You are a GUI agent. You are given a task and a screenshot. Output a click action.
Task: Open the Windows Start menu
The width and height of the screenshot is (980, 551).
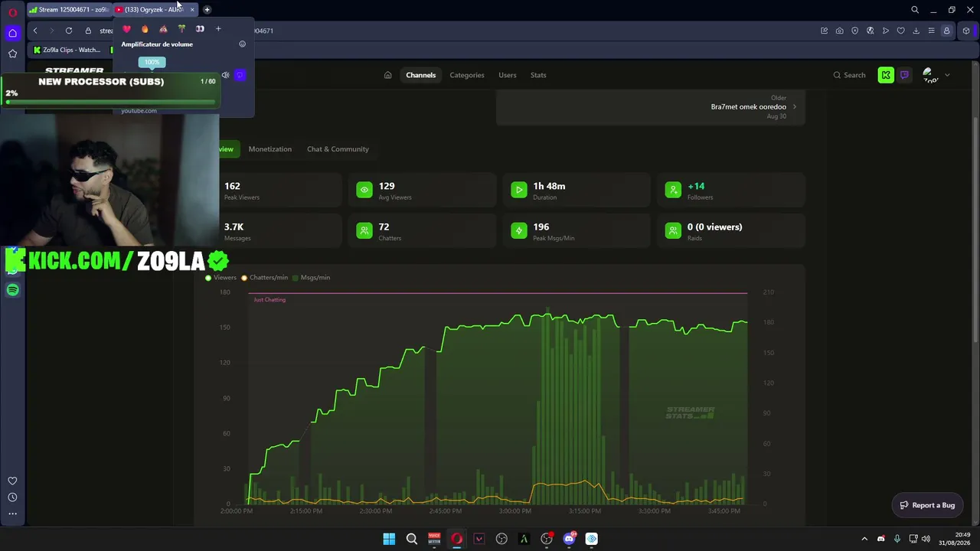[x=389, y=539]
